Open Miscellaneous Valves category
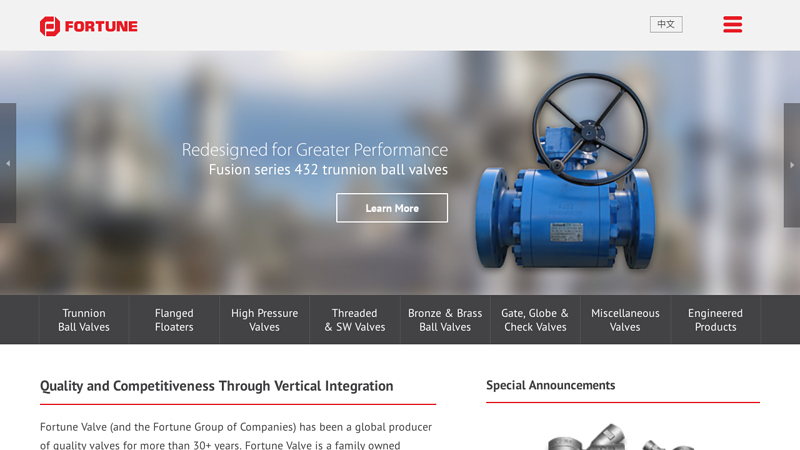800x450 pixels. click(x=625, y=320)
